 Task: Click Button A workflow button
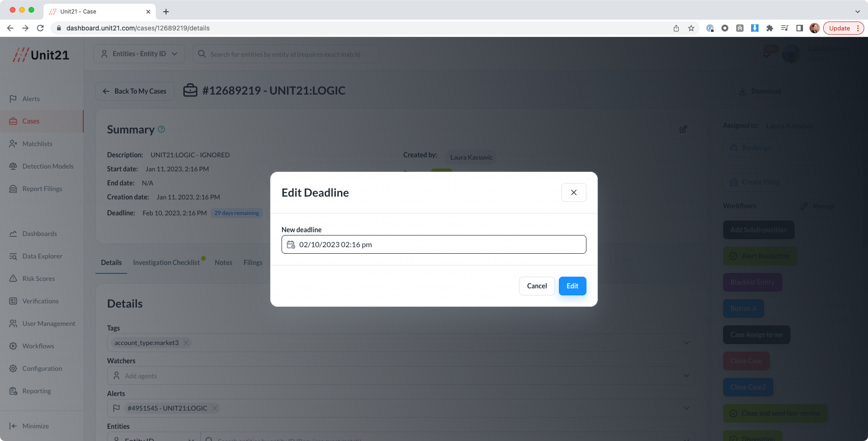(x=744, y=309)
